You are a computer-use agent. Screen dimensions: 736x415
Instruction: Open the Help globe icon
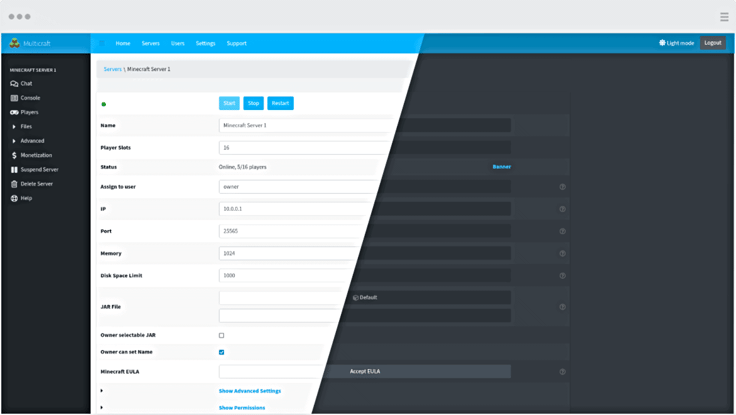[x=14, y=198]
